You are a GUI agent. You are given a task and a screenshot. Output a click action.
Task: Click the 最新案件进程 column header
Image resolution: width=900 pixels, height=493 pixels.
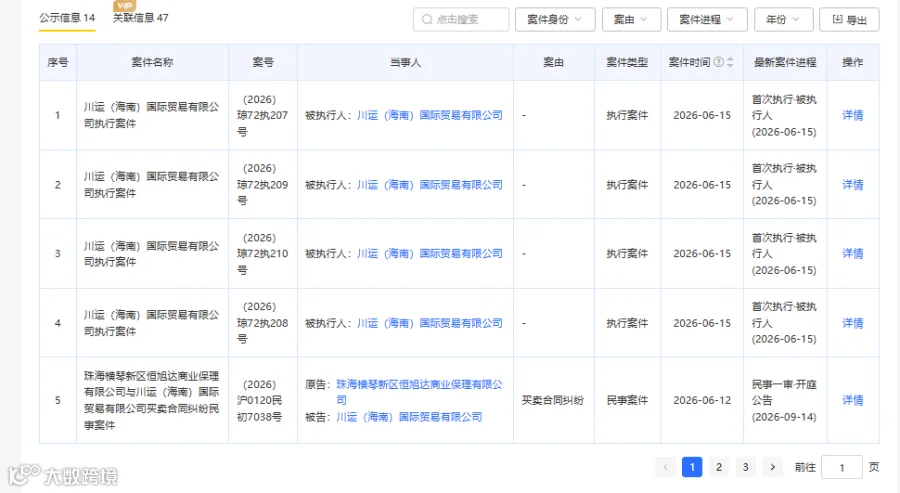pos(785,62)
